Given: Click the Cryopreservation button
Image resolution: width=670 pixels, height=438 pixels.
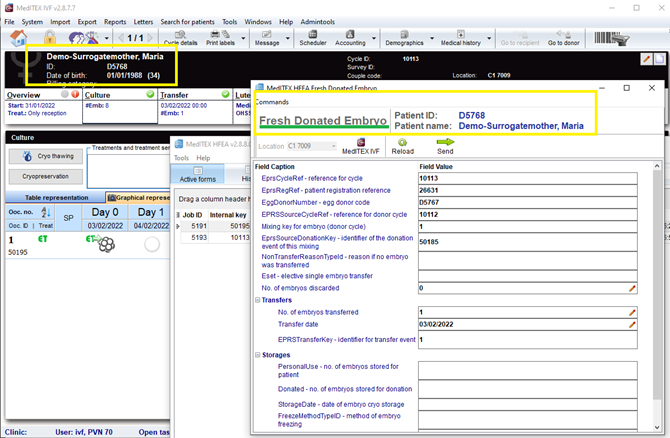Looking at the screenshot, I should click(46, 176).
